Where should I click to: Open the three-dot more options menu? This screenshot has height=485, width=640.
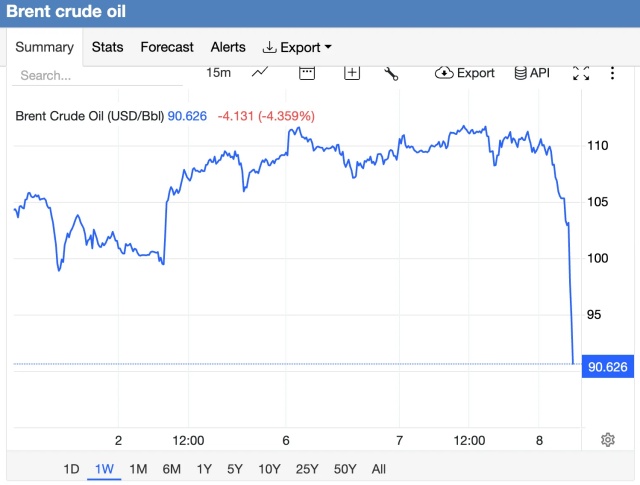coord(612,72)
